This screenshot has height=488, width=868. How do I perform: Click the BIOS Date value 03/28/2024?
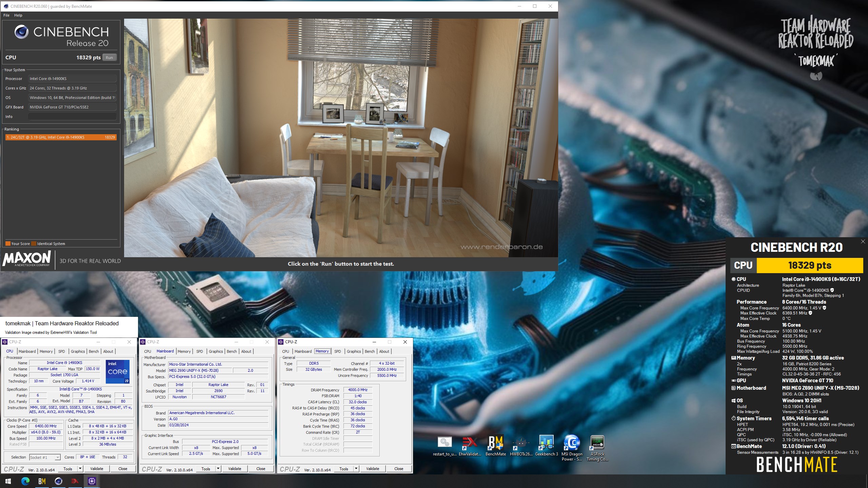(x=218, y=425)
